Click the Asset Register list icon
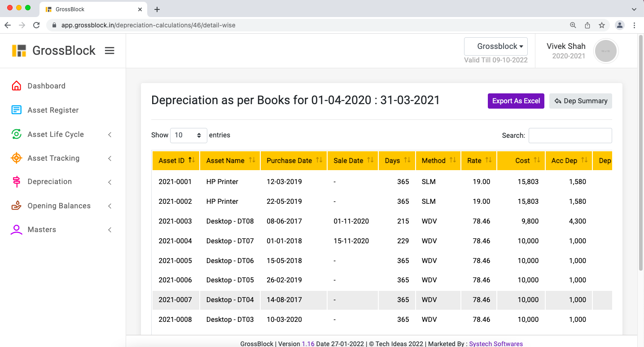This screenshot has height=347, width=644. click(x=17, y=110)
